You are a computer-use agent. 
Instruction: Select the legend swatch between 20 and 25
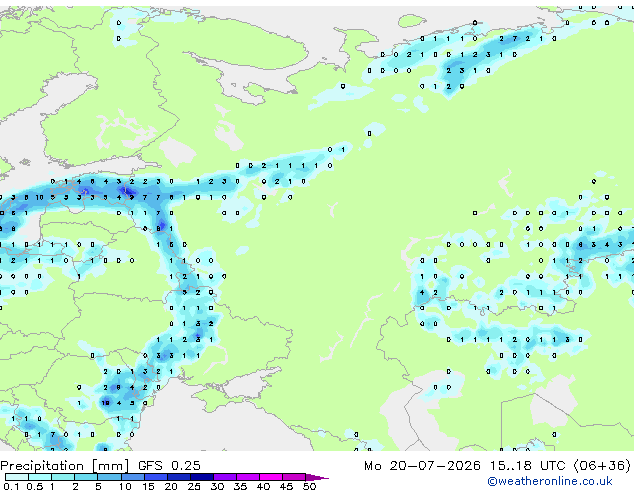coord(179,477)
